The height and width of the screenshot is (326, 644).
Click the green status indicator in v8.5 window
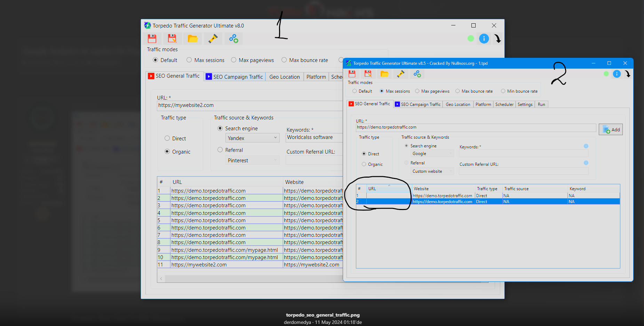tap(606, 74)
